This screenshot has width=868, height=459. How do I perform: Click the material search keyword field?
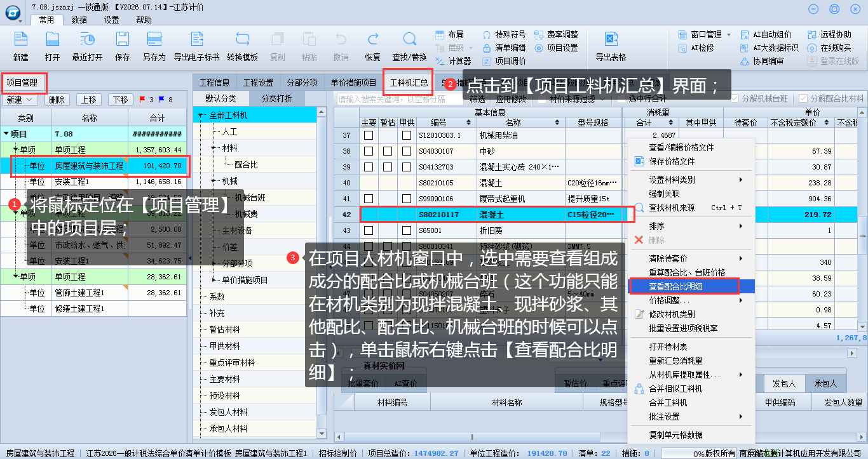(399, 99)
